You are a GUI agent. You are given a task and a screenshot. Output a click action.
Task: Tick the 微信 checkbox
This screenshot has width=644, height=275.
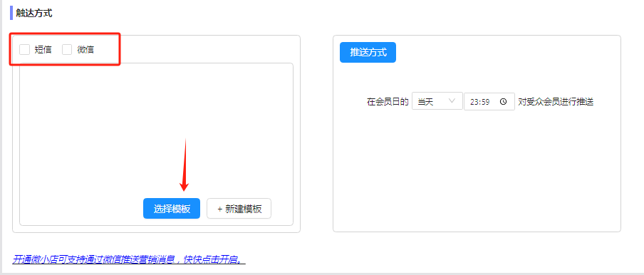(x=67, y=50)
